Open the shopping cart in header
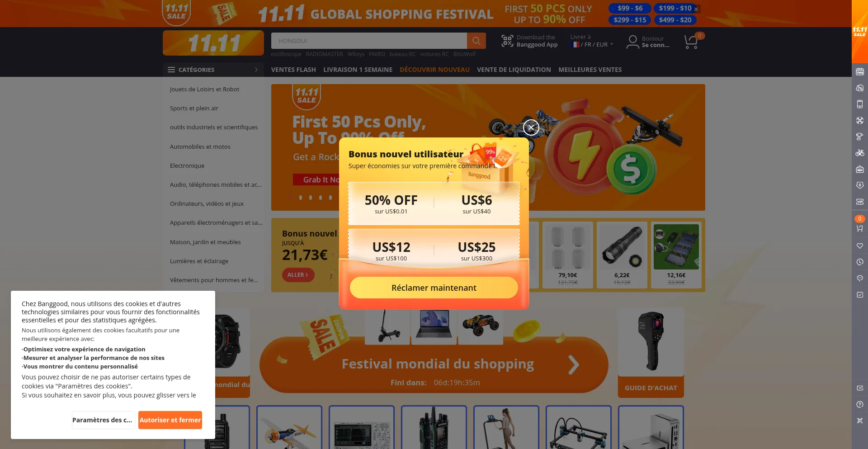Viewport: 868px width, 449px height. 691,42
